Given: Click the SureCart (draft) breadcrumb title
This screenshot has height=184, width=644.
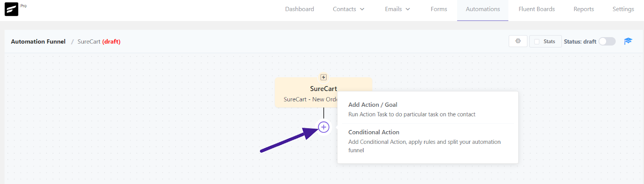Looking at the screenshot, I should coord(99,41).
